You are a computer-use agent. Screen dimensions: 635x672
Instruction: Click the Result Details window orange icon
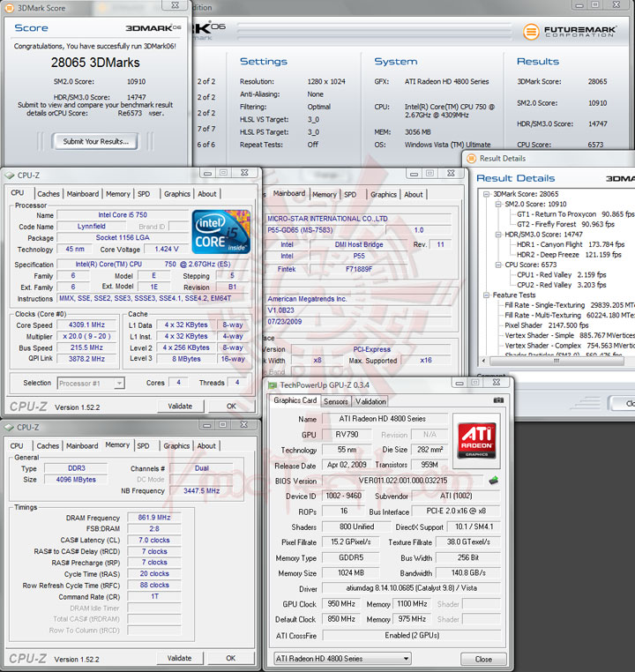470,160
